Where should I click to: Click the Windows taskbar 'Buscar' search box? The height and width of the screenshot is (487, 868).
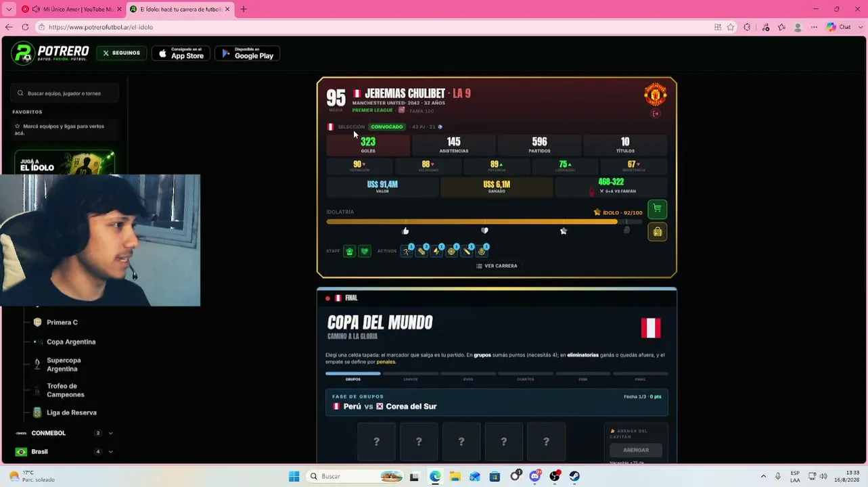click(x=356, y=476)
